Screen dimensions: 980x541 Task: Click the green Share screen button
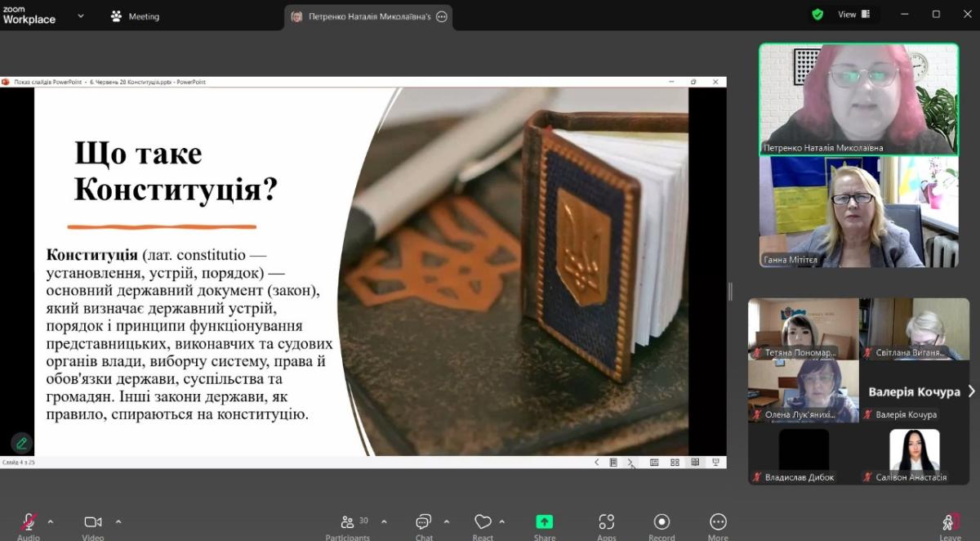pyautogui.click(x=545, y=524)
